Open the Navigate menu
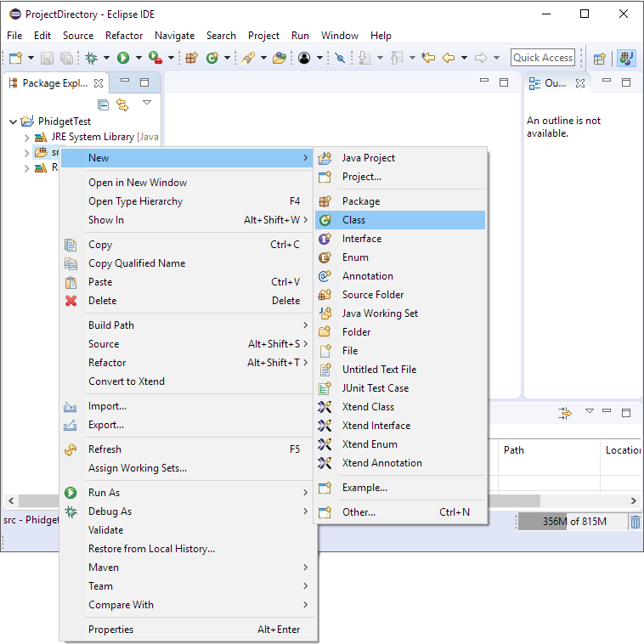The image size is (644, 644). 174,36
